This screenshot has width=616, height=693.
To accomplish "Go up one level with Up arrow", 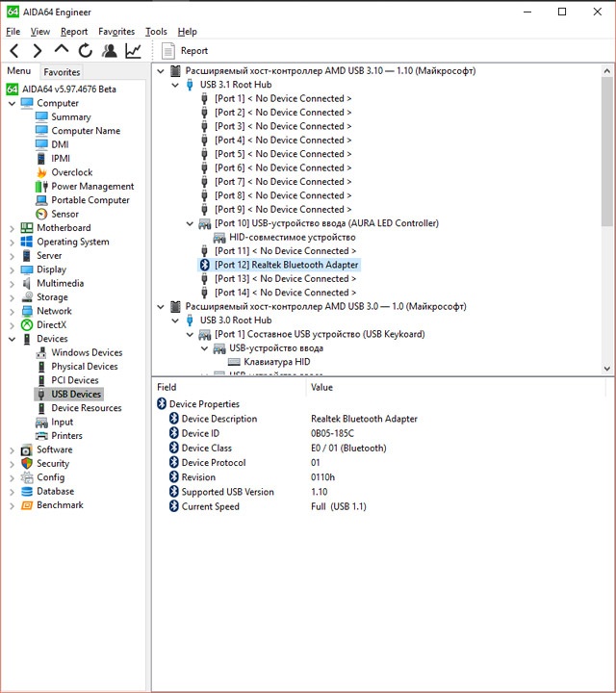I will tap(62, 49).
